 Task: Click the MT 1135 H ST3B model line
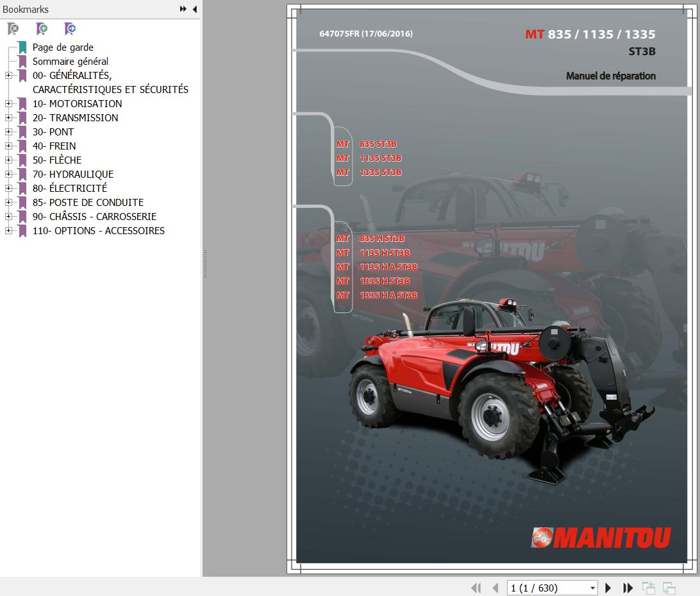point(373,253)
